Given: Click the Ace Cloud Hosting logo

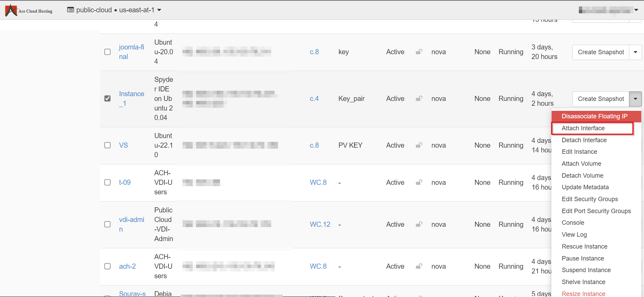Looking at the screenshot, I should [x=29, y=10].
